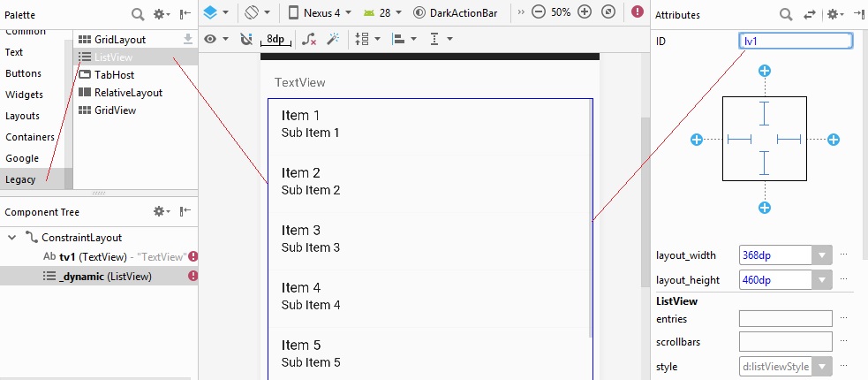The image size is (868, 380).
Task: Toggle the autoconnect magnet icon
Action: point(246,40)
